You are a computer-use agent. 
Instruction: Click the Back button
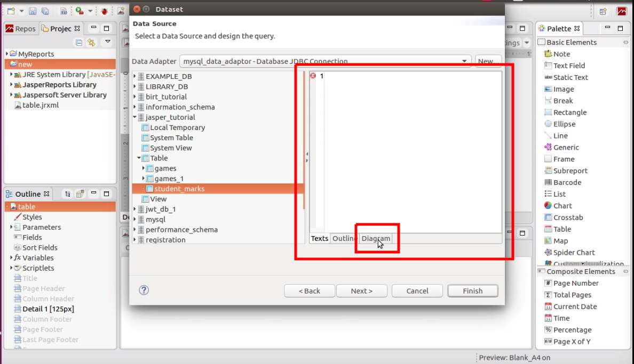(x=310, y=291)
